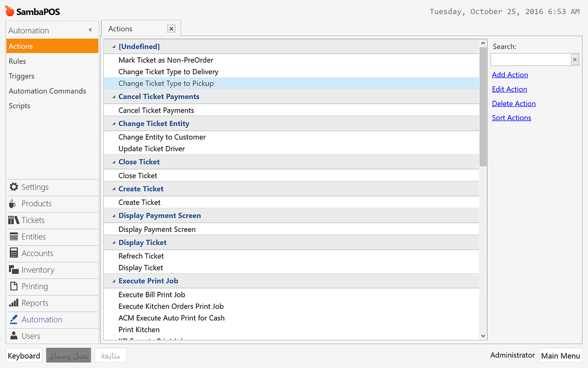588x368 pixels.
Task: Click the Add Action link
Action: [x=510, y=75]
